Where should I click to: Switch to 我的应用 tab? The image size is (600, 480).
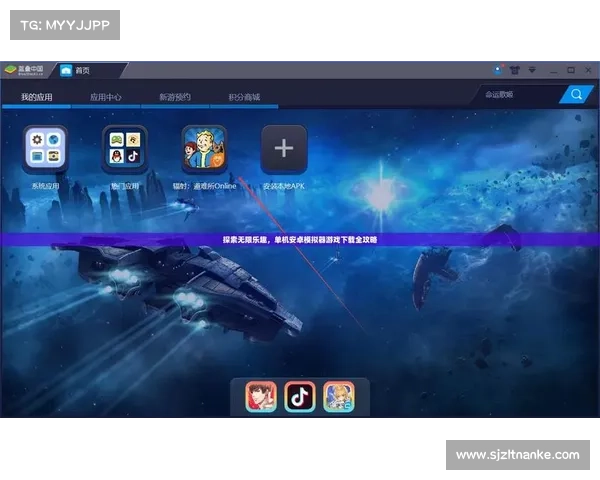[x=37, y=97]
